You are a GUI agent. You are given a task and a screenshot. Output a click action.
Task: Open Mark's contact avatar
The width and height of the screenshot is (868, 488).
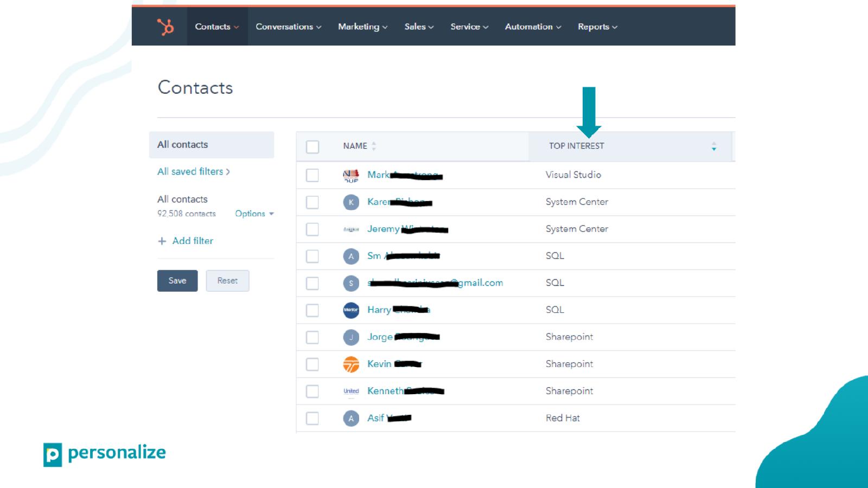coord(351,175)
